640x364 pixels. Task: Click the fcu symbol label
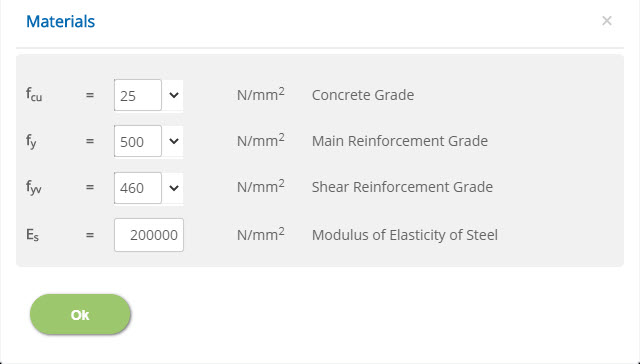pos(34,95)
